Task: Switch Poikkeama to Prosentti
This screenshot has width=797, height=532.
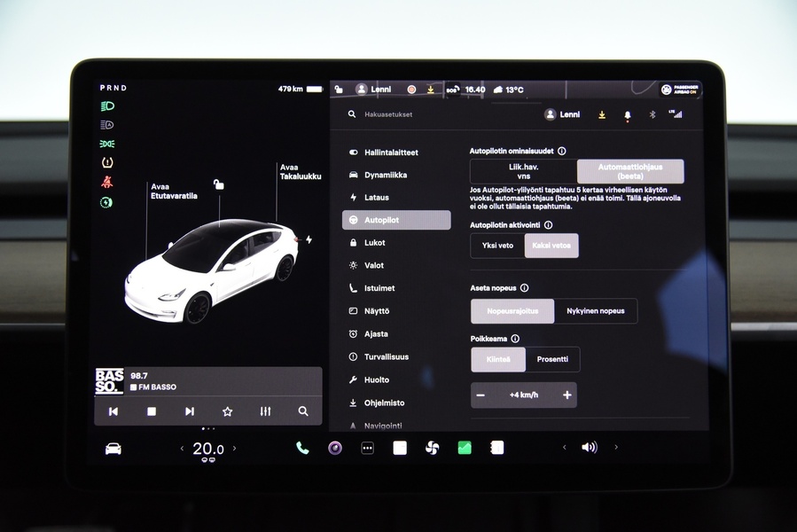Action: click(554, 359)
